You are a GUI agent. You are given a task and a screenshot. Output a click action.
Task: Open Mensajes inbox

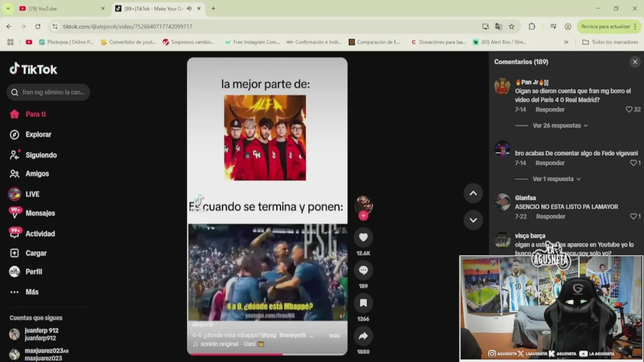[32, 213]
